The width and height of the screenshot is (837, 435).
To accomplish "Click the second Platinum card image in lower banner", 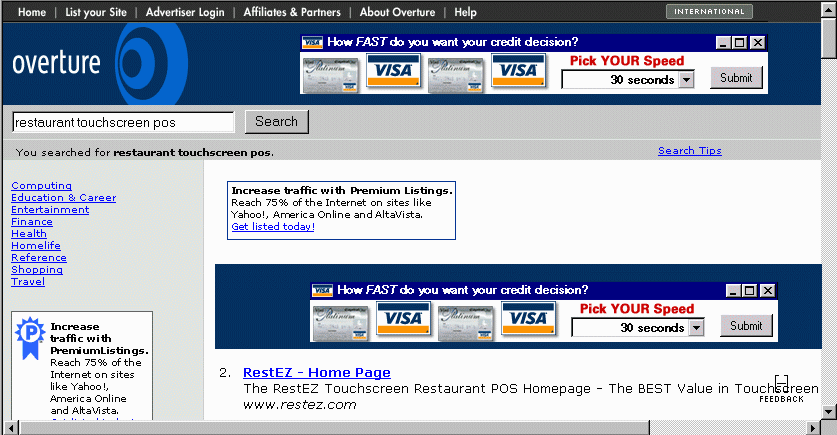I will [467, 323].
